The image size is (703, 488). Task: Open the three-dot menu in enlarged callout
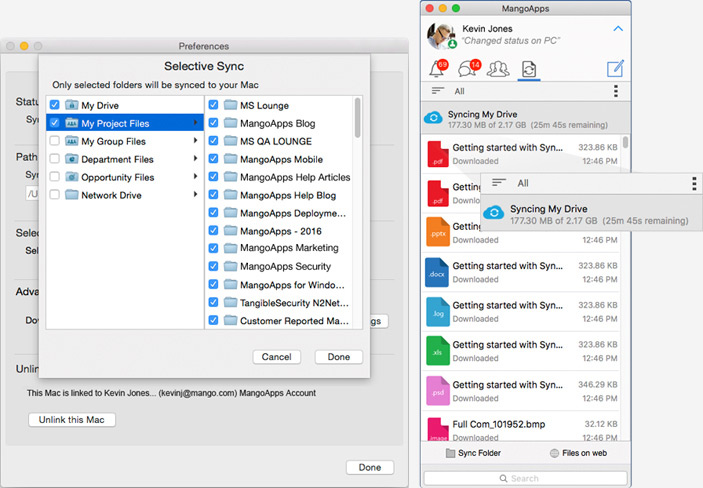694,183
